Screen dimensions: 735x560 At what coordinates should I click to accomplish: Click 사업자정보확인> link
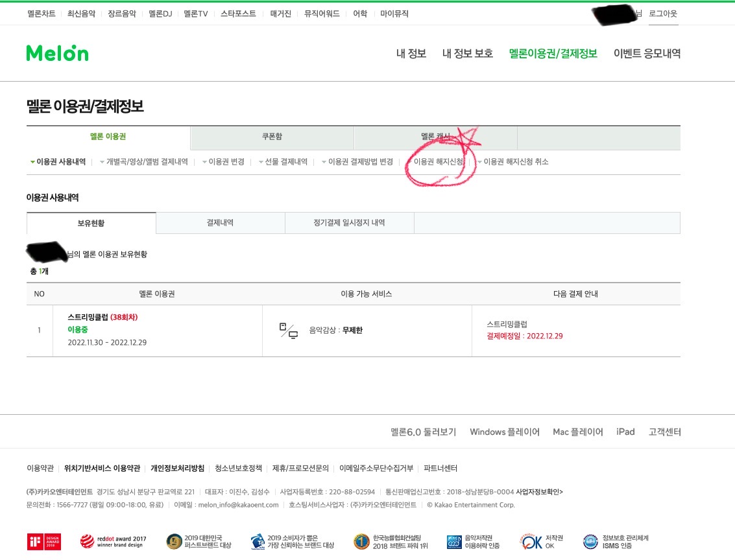(x=540, y=492)
